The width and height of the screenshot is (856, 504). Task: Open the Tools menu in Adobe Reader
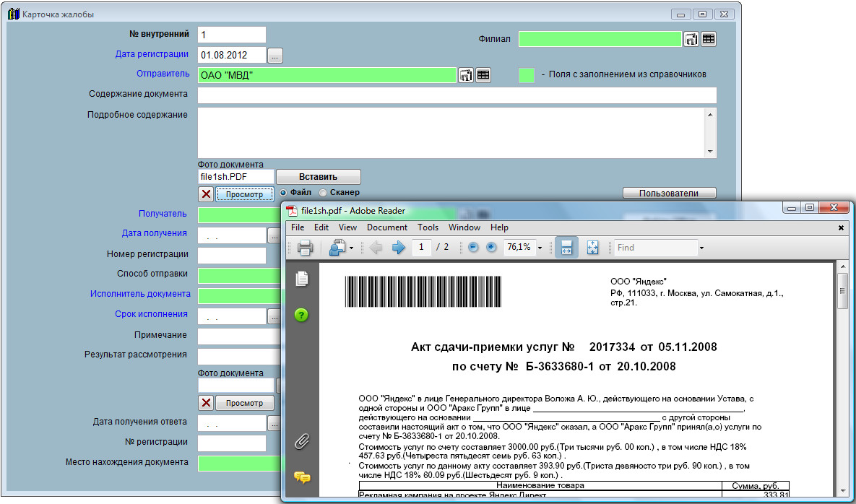click(428, 227)
